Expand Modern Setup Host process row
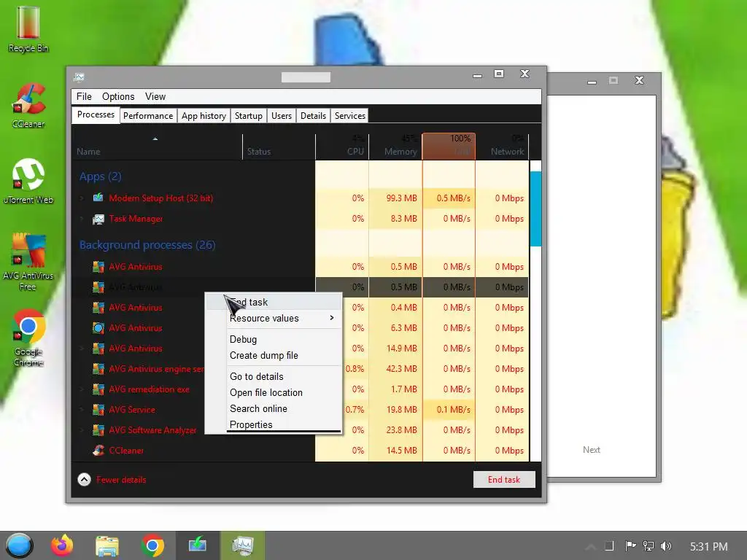 [x=82, y=198]
